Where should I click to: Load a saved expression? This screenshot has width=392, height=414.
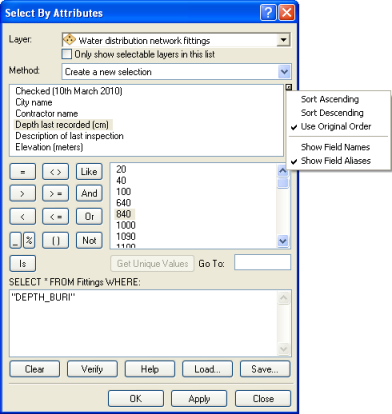tap(207, 369)
